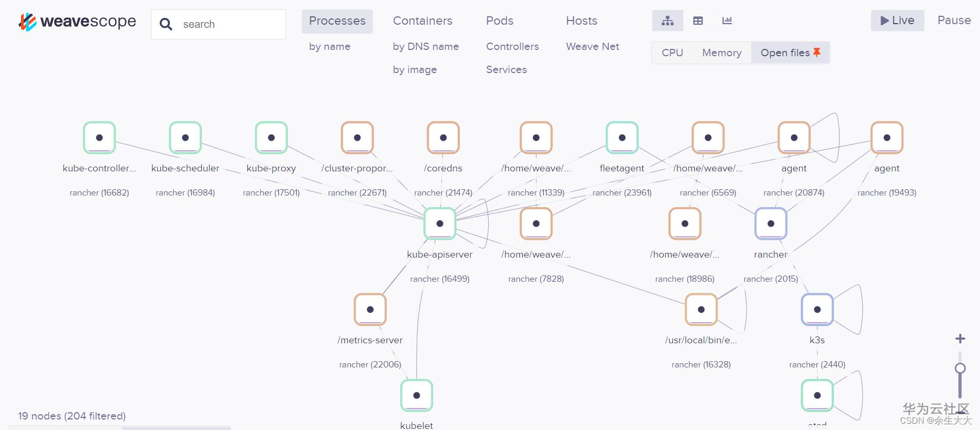Show processes by name
Screen dimensions: 980x430
[x=330, y=46]
